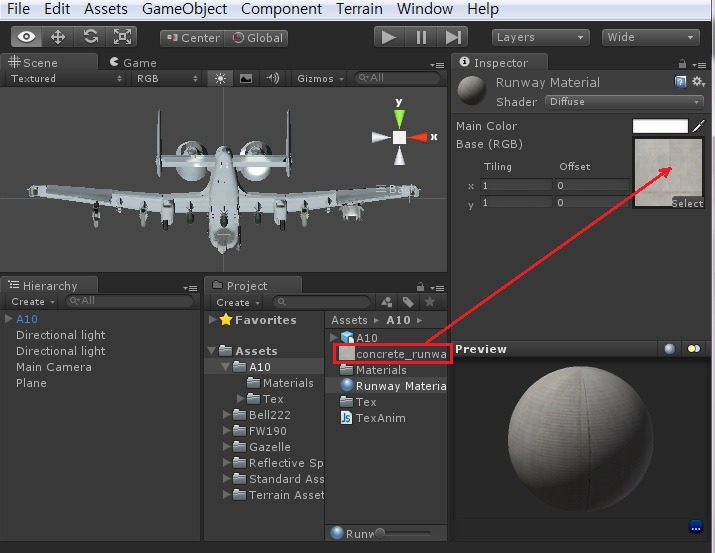
Task: Select the Rotate tool
Action: 90,37
